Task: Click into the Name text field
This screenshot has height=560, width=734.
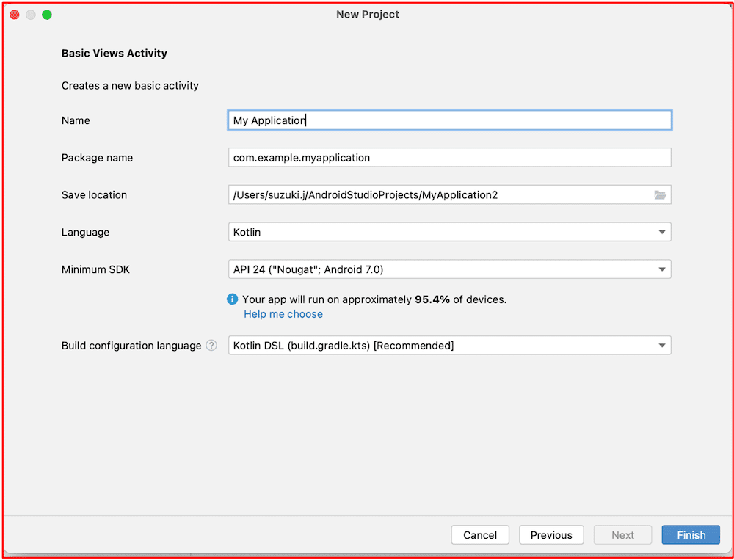Action: point(449,120)
